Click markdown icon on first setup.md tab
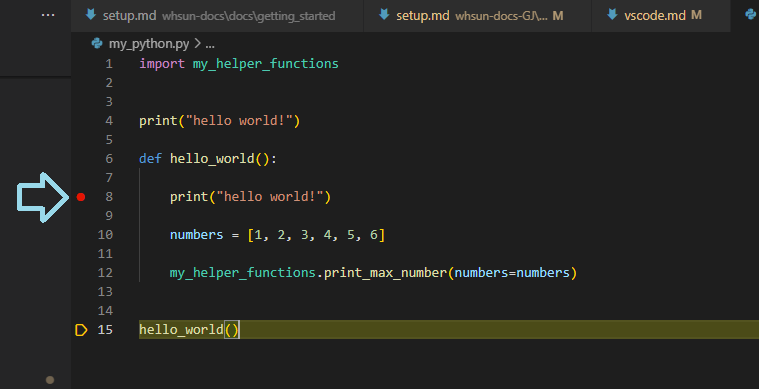Screen dimensions: 759x389 click(x=91, y=15)
